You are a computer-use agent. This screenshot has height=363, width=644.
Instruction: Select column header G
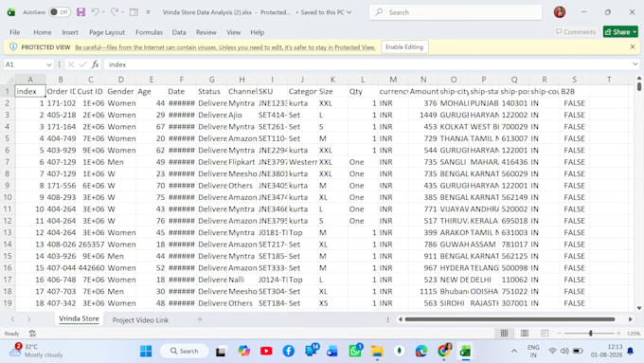coord(211,80)
